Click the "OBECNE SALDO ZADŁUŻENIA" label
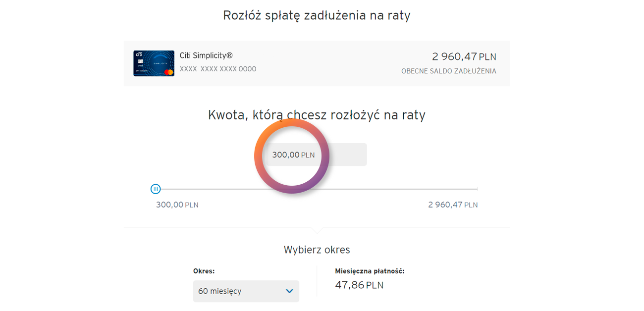Screen dimensions: 644x311 (x=448, y=71)
